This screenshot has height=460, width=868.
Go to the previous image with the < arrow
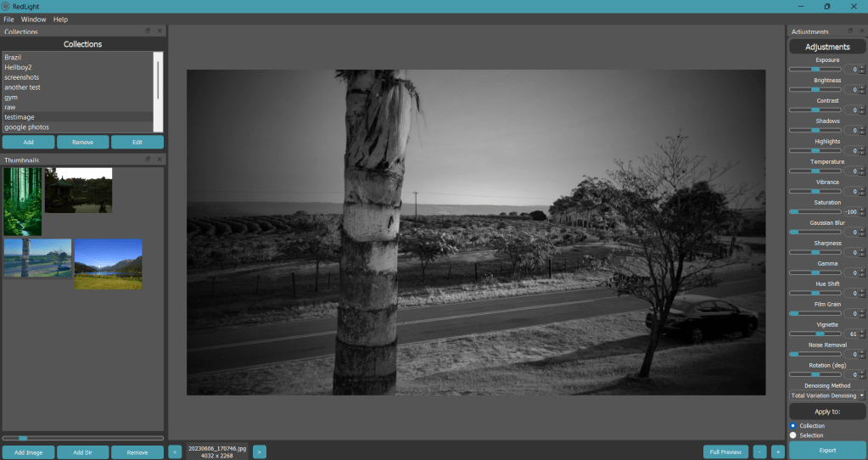click(174, 452)
